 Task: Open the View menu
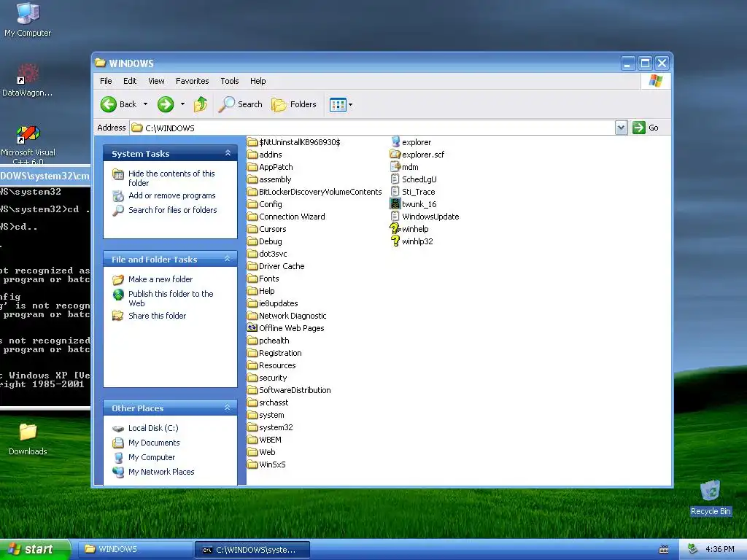pyautogui.click(x=156, y=81)
